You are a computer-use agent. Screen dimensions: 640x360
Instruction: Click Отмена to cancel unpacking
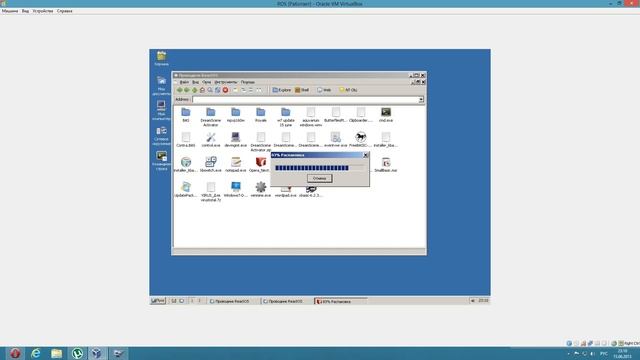320,178
